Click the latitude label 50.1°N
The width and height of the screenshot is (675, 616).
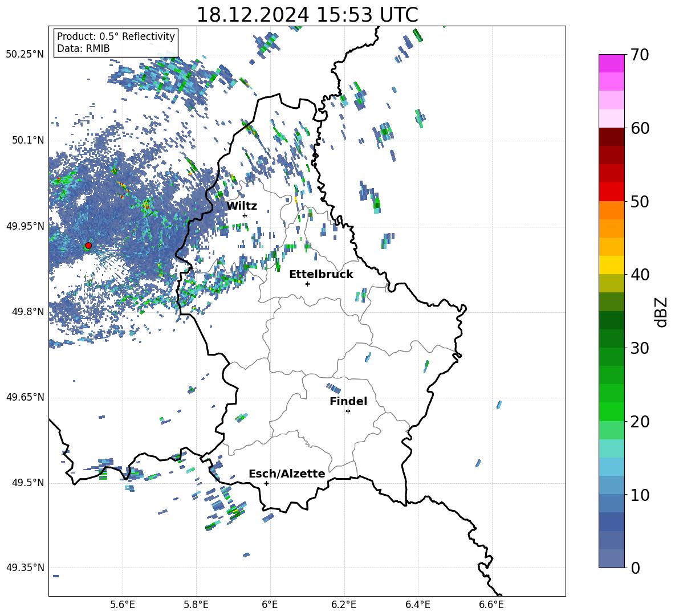tap(28, 140)
